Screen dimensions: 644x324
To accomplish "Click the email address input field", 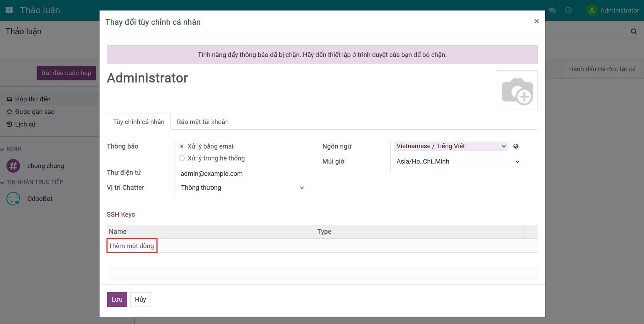I will 242,174.
